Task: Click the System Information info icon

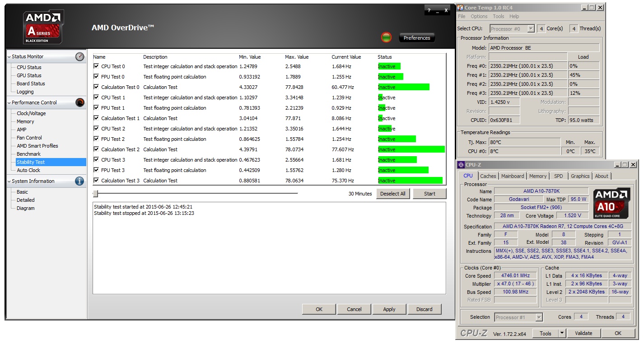Action: 80,181
